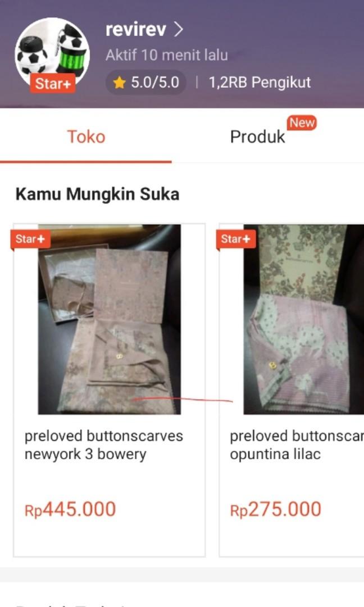Open the revirev shop profile avatar

[x=52, y=54]
